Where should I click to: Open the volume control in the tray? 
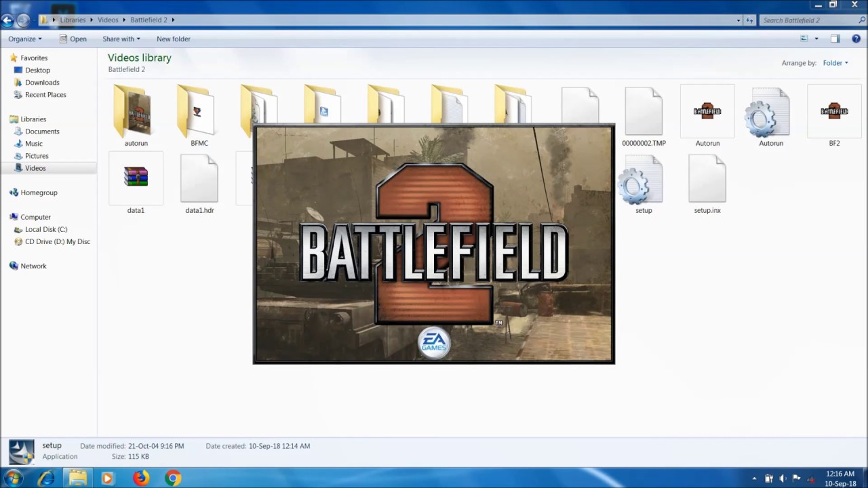[783, 479]
